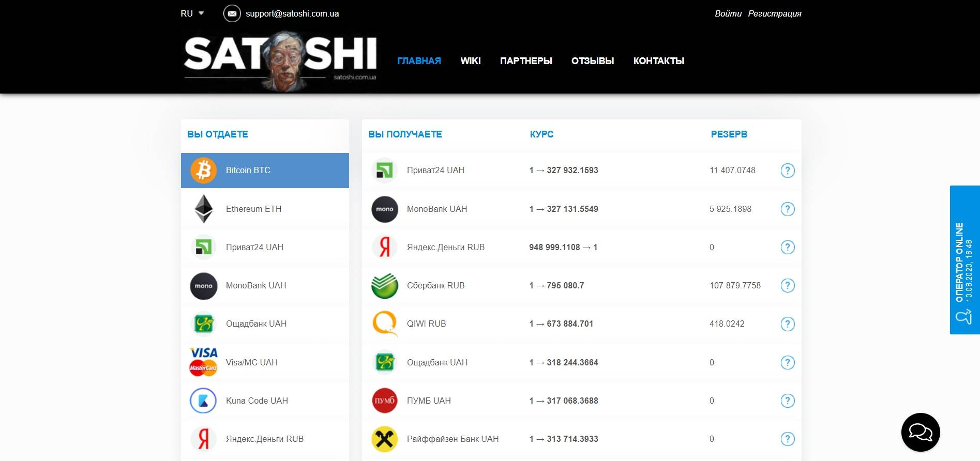Click the MonoBank icon in give list
The width and height of the screenshot is (980, 461).
click(x=203, y=286)
